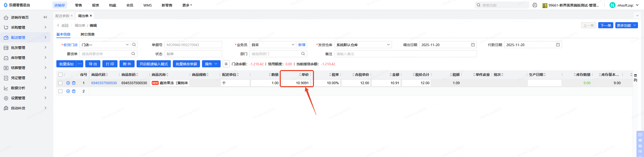Open the WMS top menu
The image size is (644, 157).
point(147,5)
